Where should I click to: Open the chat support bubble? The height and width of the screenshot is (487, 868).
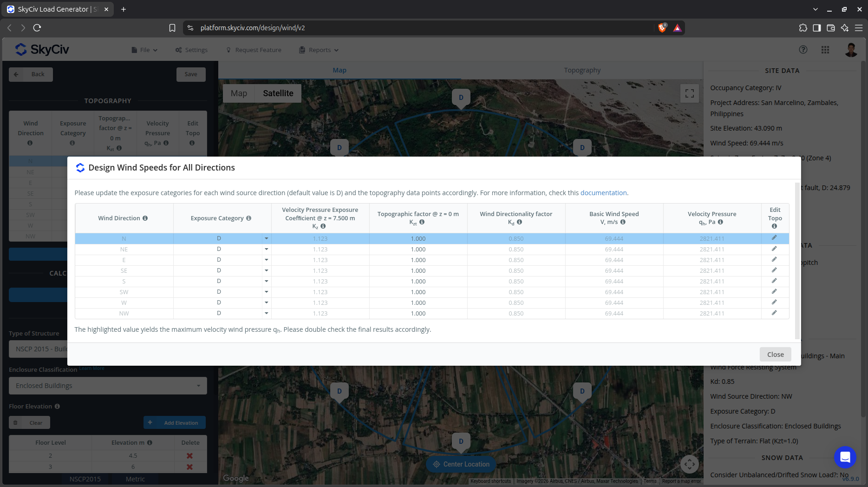pos(845,457)
